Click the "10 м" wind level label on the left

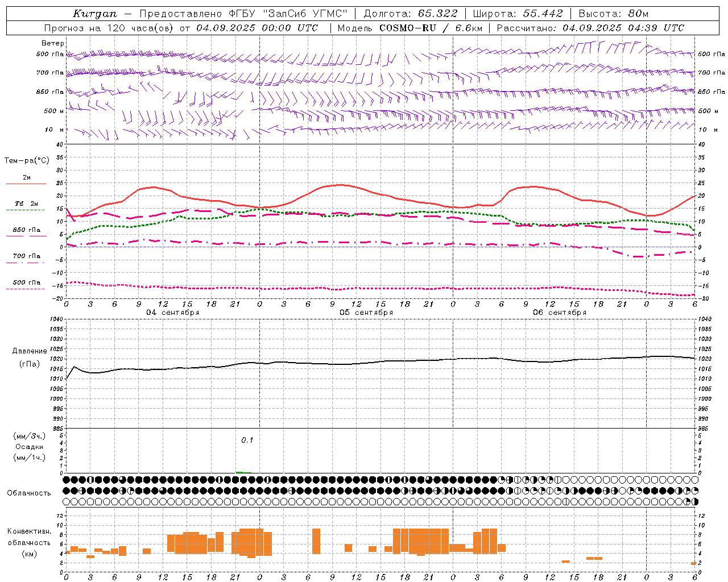pyautogui.click(x=55, y=130)
